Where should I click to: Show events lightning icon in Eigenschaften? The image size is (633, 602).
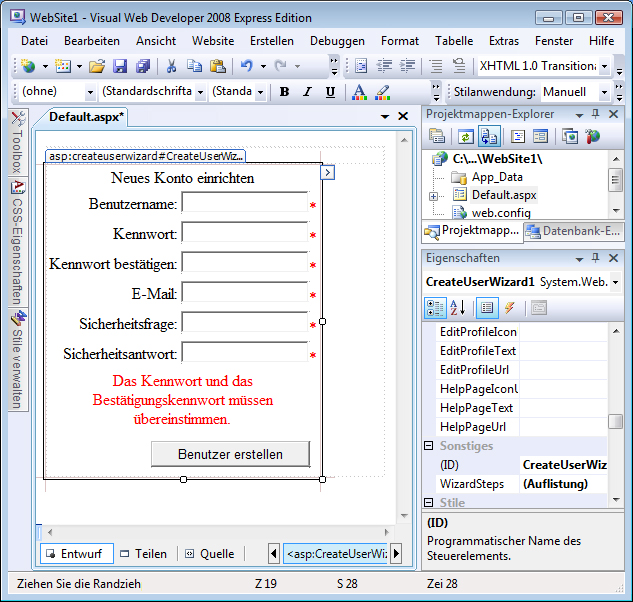click(x=509, y=308)
